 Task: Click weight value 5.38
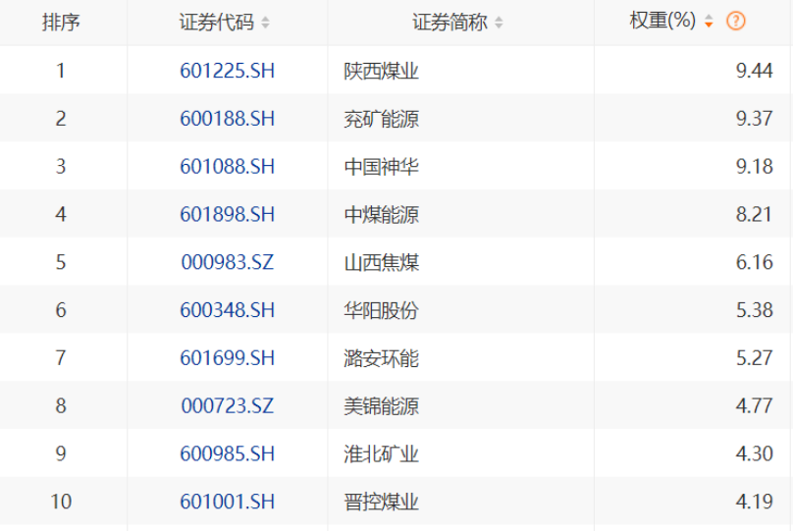click(754, 310)
